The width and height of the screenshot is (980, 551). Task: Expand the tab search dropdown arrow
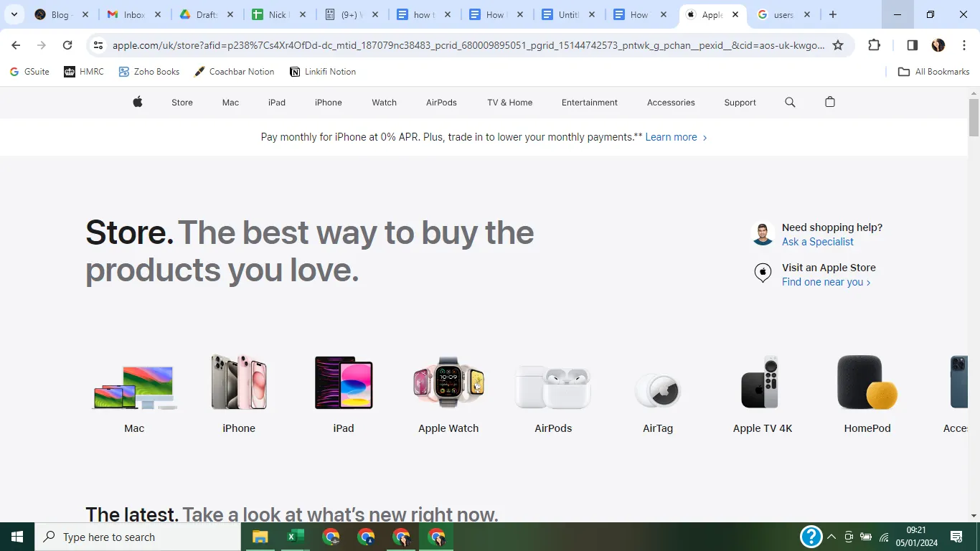(14, 14)
